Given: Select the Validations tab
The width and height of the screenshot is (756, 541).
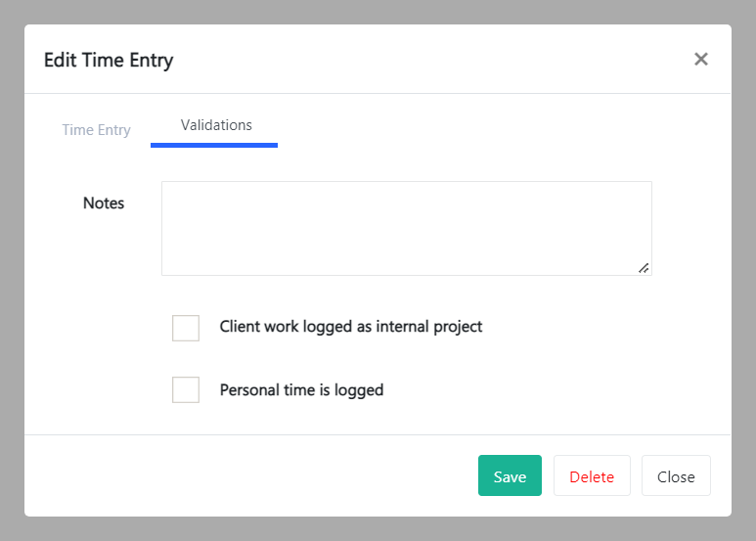Looking at the screenshot, I should click(216, 125).
